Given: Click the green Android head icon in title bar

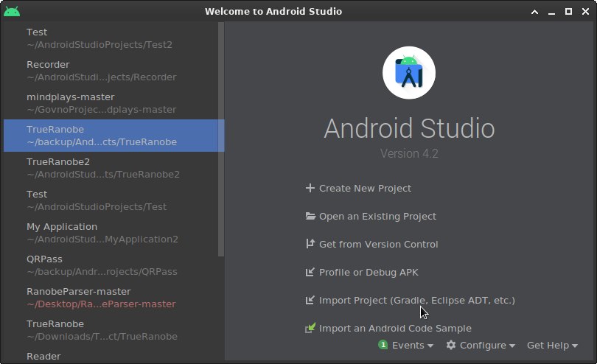Looking at the screenshot, I should (12, 12).
